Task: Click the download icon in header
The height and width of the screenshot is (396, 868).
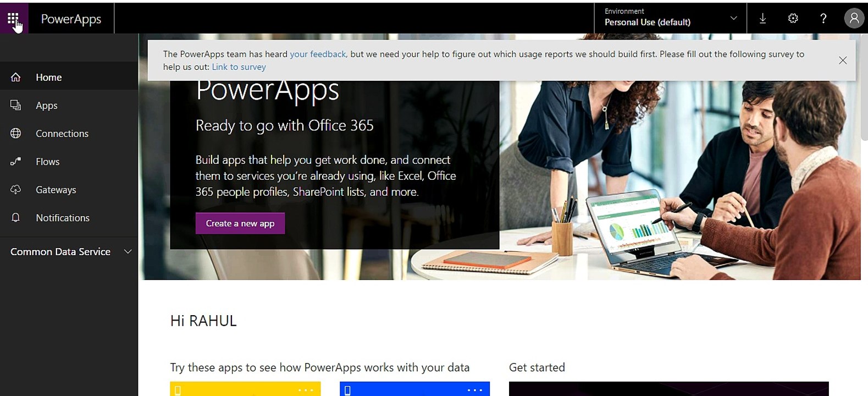Action: point(762,18)
